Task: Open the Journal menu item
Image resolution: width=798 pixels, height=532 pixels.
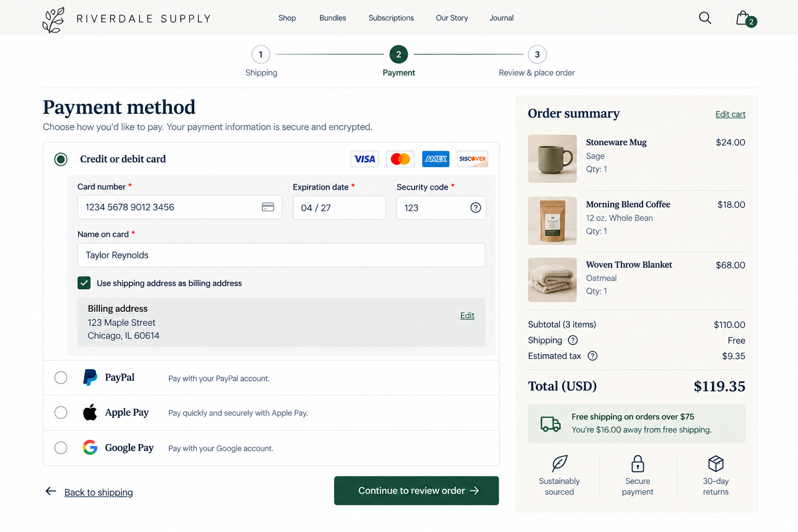Action: (501, 18)
